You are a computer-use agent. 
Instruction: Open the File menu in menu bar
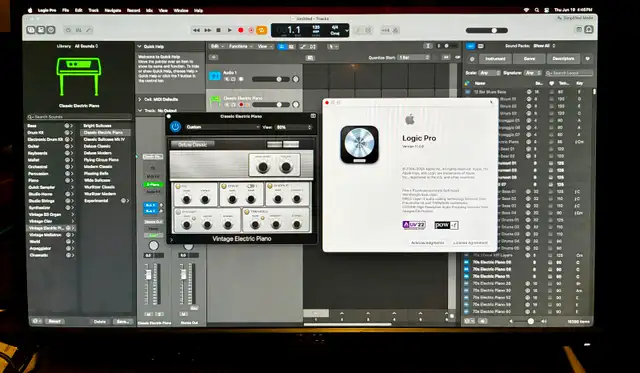pyautogui.click(x=65, y=10)
